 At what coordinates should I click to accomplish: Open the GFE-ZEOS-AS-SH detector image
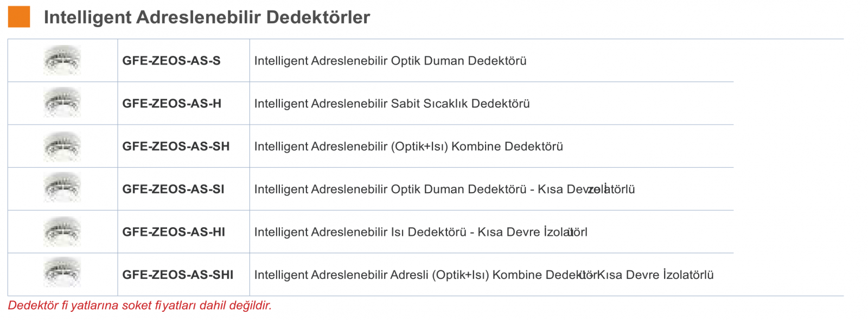click(x=62, y=146)
